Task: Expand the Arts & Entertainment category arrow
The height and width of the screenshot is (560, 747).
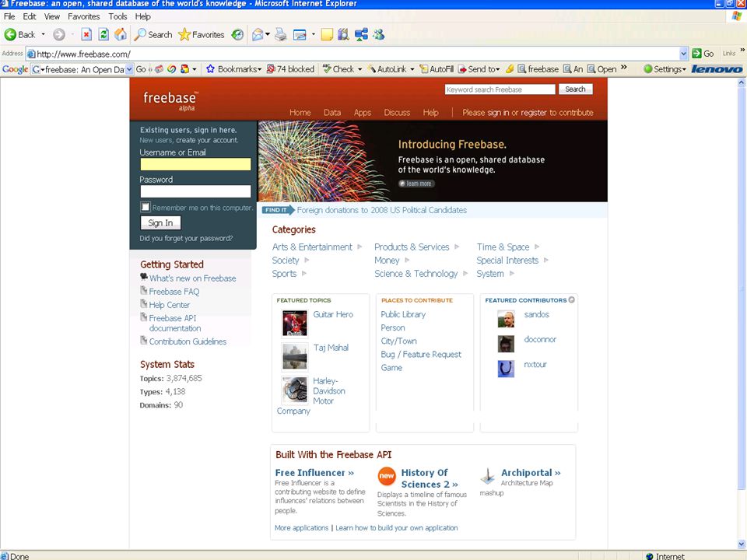Action: tap(359, 247)
